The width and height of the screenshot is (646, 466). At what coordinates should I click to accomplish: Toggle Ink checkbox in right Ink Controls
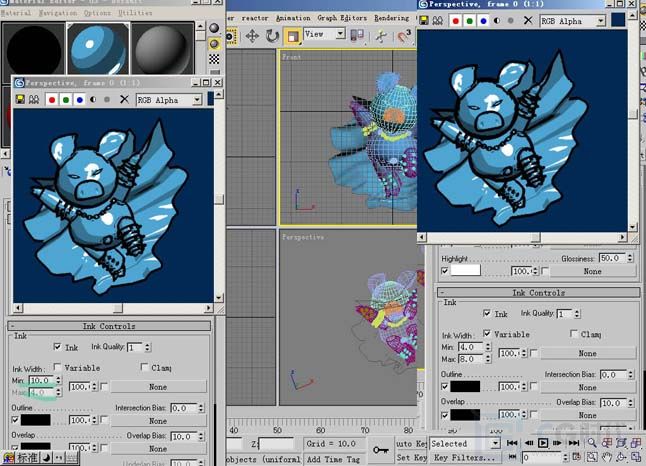487,314
